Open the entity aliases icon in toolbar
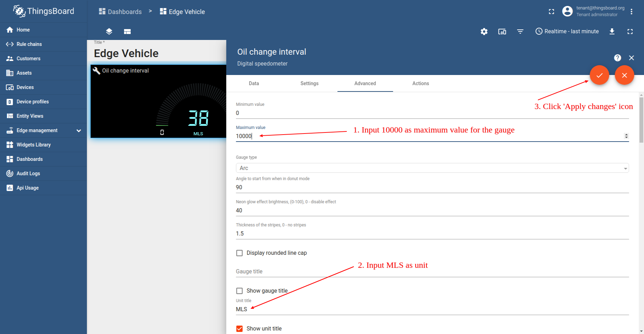This screenshot has width=644, height=334. click(502, 32)
